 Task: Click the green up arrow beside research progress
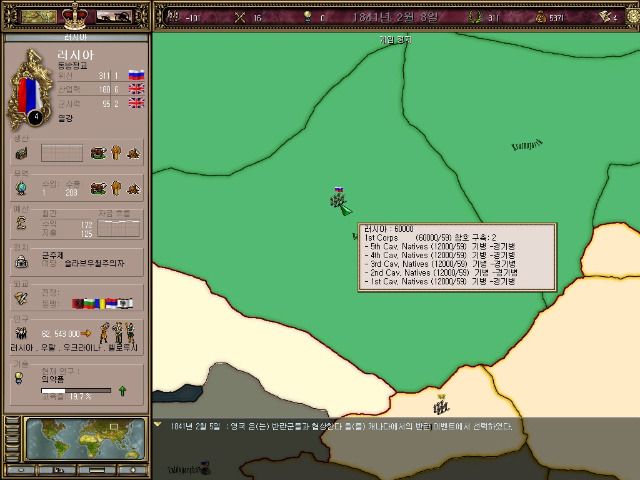(122, 391)
